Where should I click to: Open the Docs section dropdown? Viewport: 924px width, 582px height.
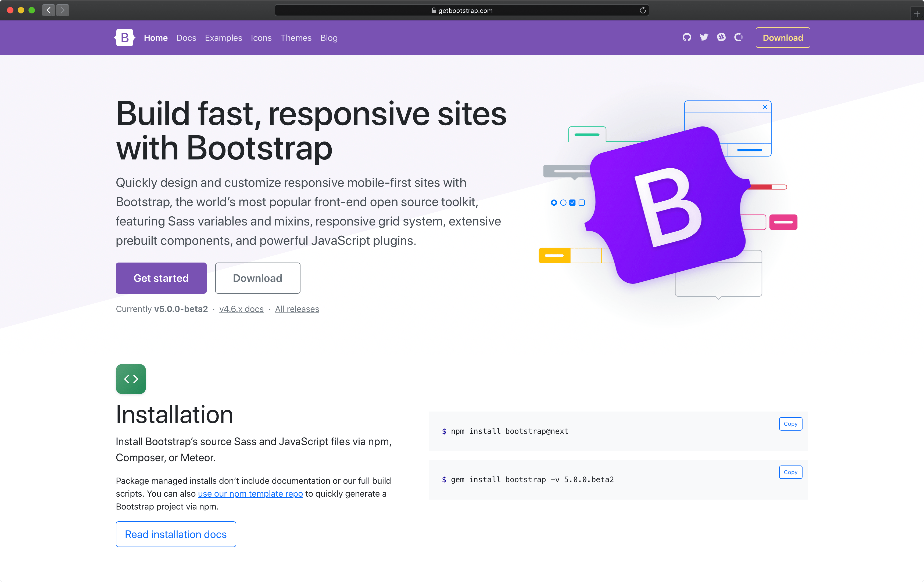186,38
